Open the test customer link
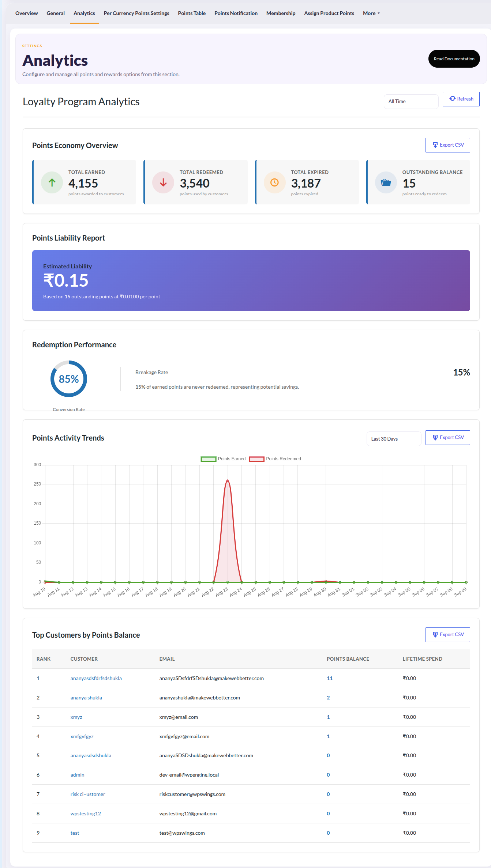This screenshot has height=868, width=491. (75, 833)
